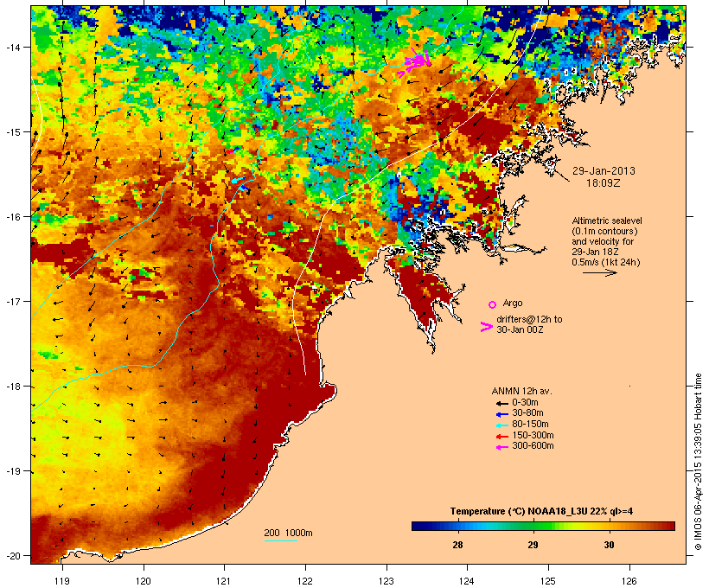
Task: Click the IMOS copyright timestamp text
Action: [x=698, y=462]
